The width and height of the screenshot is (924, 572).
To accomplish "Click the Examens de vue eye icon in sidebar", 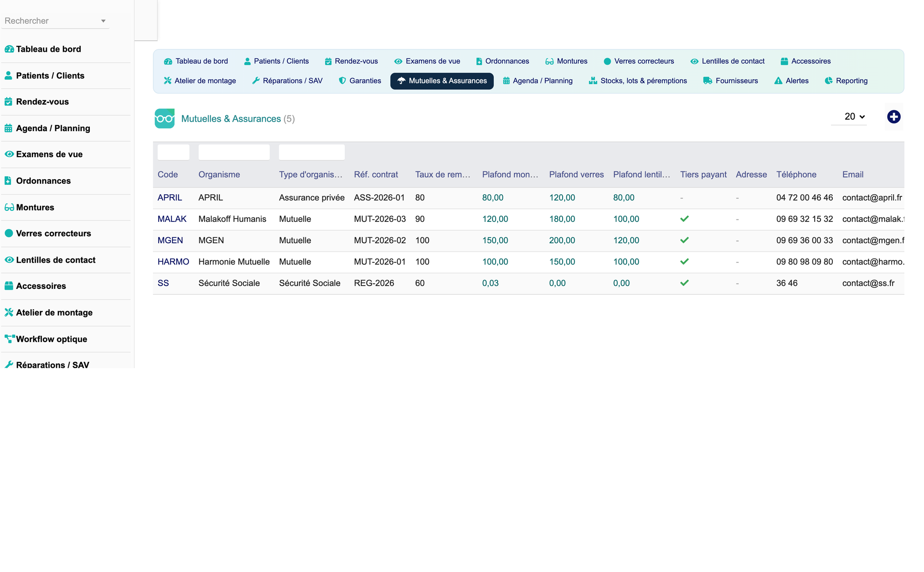I will point(9,154).
